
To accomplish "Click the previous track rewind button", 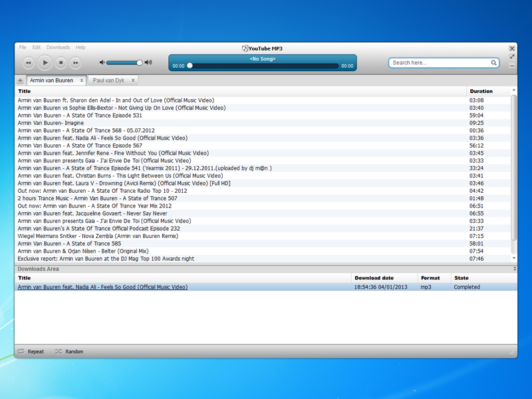I will 29,63.
